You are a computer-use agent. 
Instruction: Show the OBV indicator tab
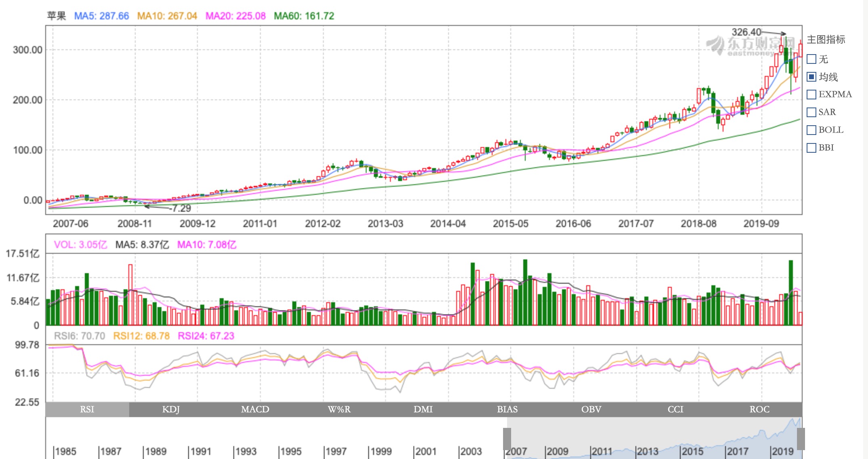click(591, 409)
